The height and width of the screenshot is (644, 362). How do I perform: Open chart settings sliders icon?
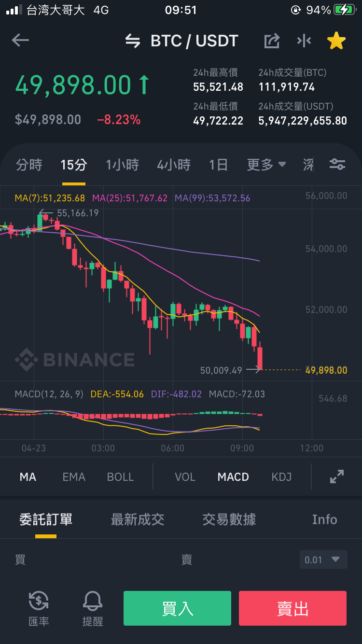(337, 165)
